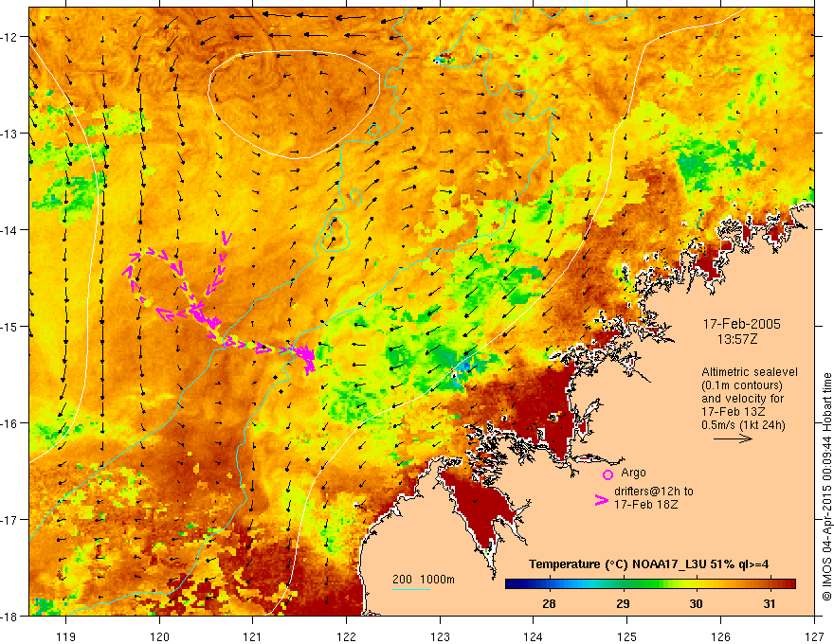Click the Temperature NOAA17_L3U colorbar title
This screenshot has width=834, height=644.
click(648, 564)
